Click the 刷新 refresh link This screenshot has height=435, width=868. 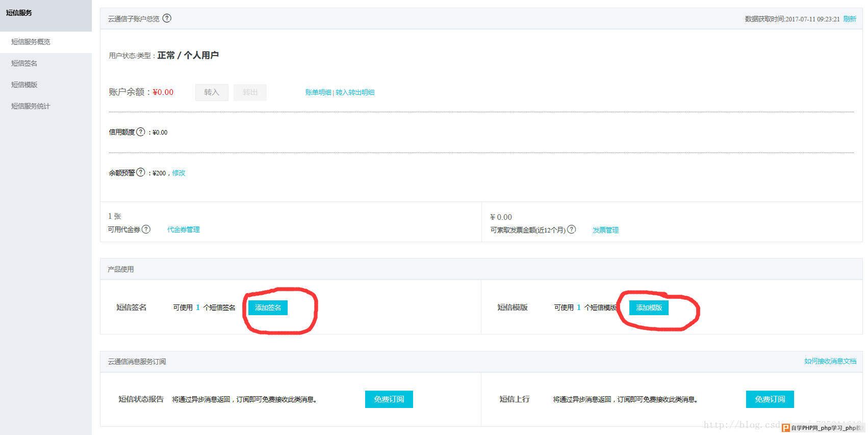tap(850, 19)
